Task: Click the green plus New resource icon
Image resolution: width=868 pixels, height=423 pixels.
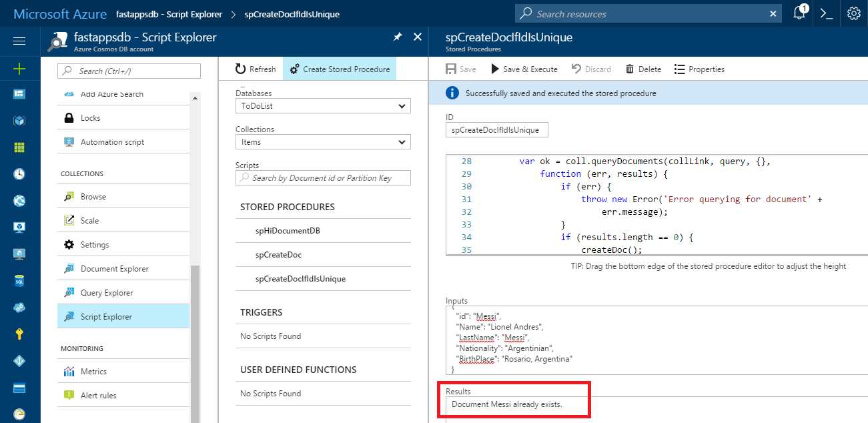Action: pos(19,68)
